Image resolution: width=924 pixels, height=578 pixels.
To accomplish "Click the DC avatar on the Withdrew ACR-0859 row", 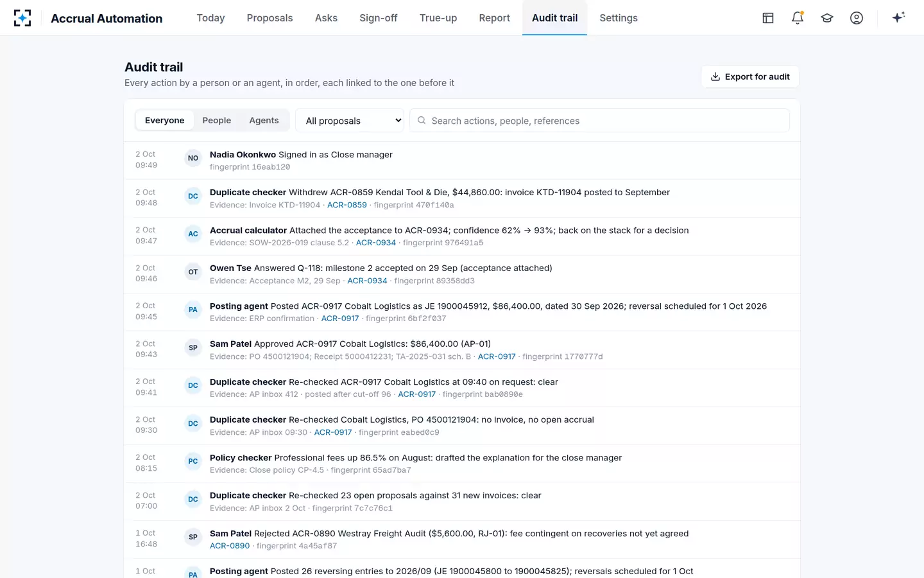I will click(x=193, y=196).
